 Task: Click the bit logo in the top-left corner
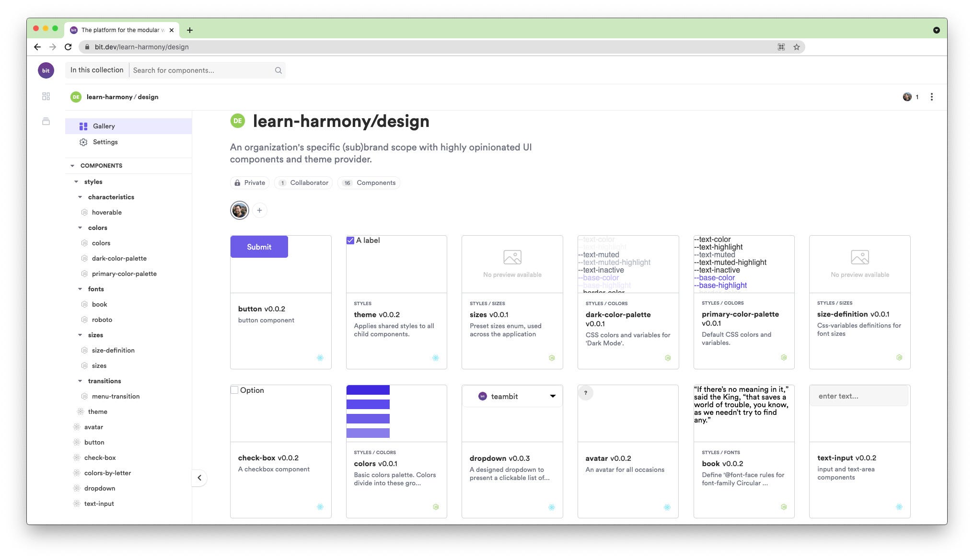click(46, 70)
